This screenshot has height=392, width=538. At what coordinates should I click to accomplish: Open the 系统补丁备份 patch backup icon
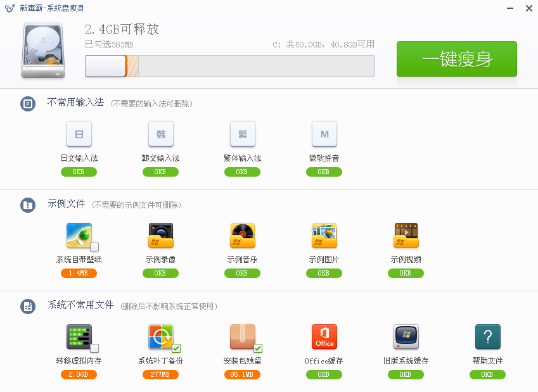(160, 336)
